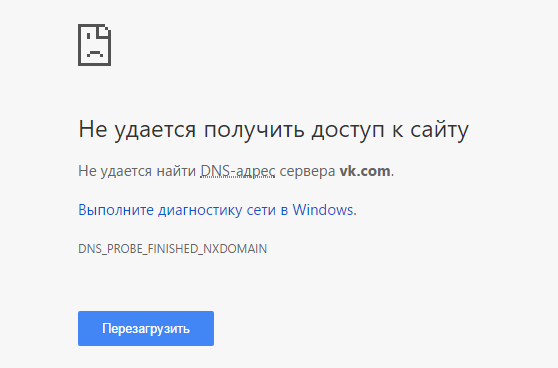558x368 pixels.
Task: Click the folded corner of the page icon
Action: 104,31
